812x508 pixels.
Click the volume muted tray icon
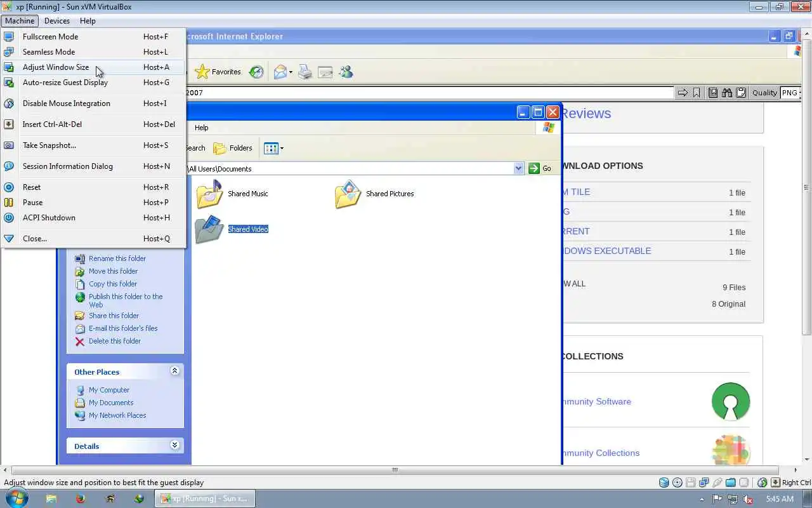748,499
